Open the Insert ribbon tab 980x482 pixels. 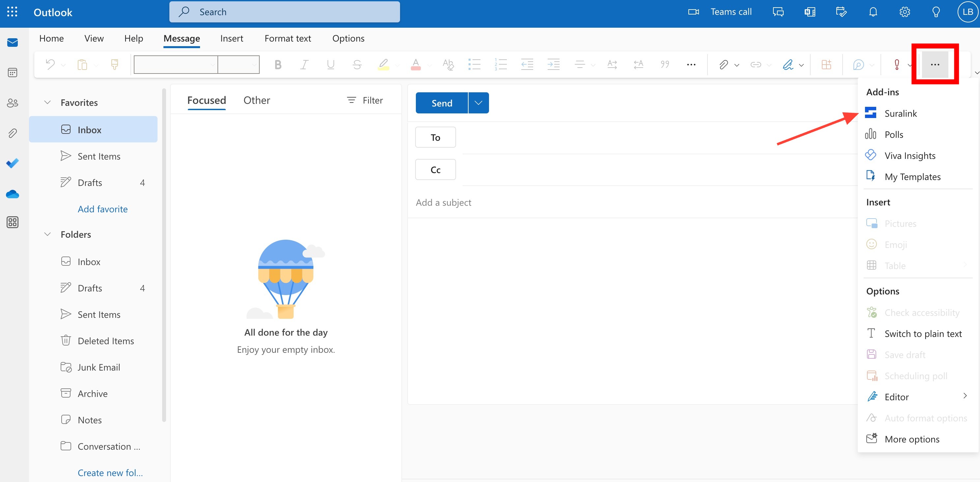coord(232,38)
